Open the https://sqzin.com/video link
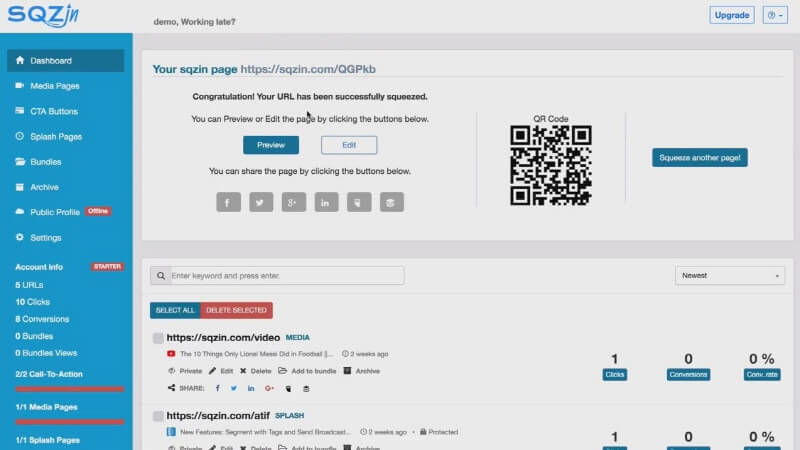800x450 pixels. pos(223,337)
